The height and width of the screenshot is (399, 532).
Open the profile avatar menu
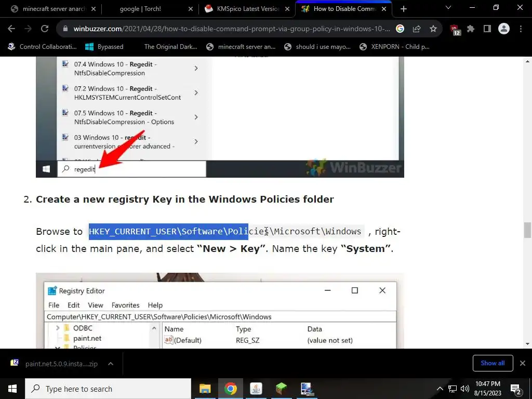point(504,29)
